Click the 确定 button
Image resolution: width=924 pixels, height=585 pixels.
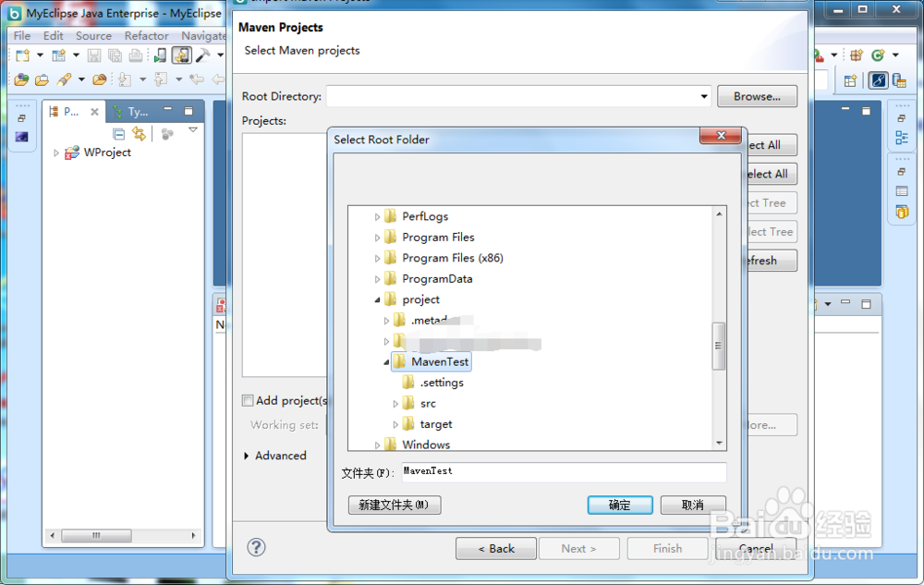620,505
